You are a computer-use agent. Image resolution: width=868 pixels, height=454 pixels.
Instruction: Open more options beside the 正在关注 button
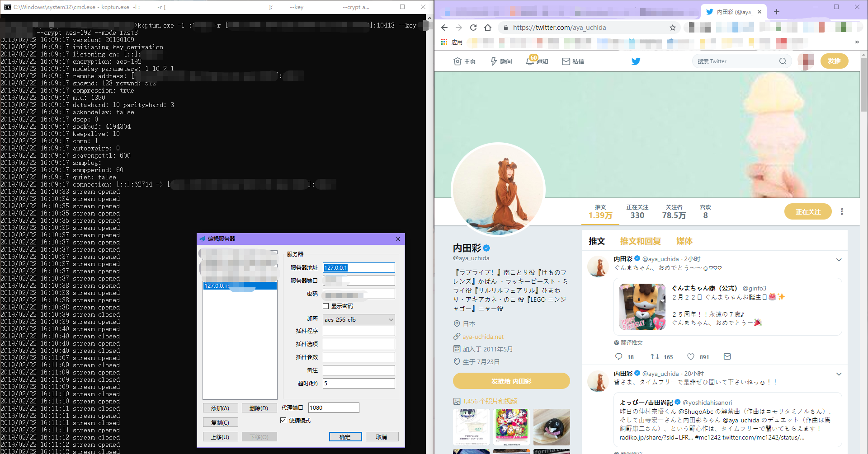tap(842, 211)
